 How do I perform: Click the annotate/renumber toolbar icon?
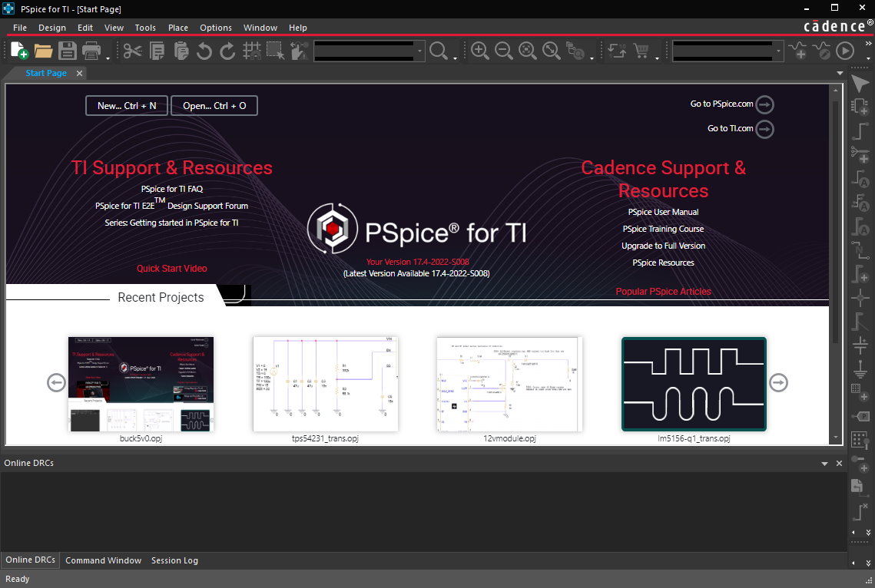617,51
